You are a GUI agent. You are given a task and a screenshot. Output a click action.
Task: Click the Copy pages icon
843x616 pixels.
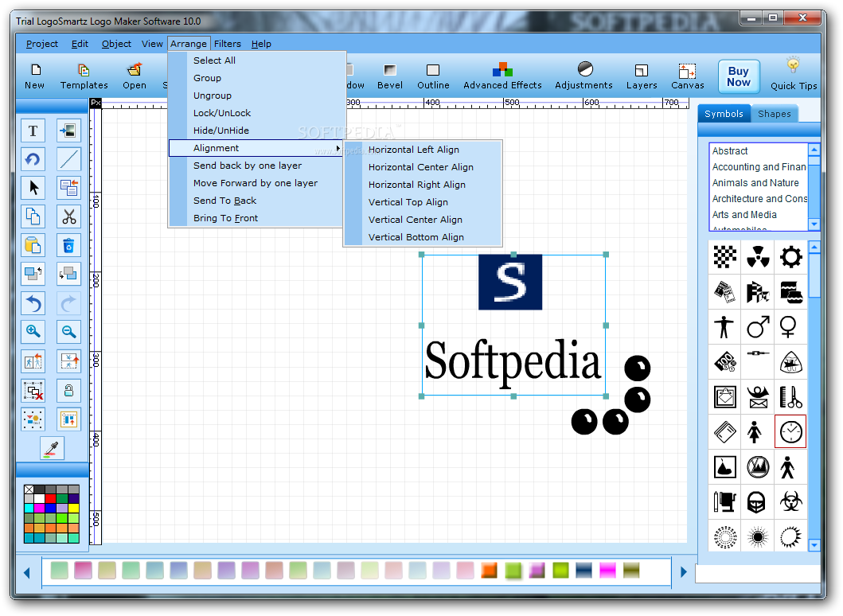point(33,216)
